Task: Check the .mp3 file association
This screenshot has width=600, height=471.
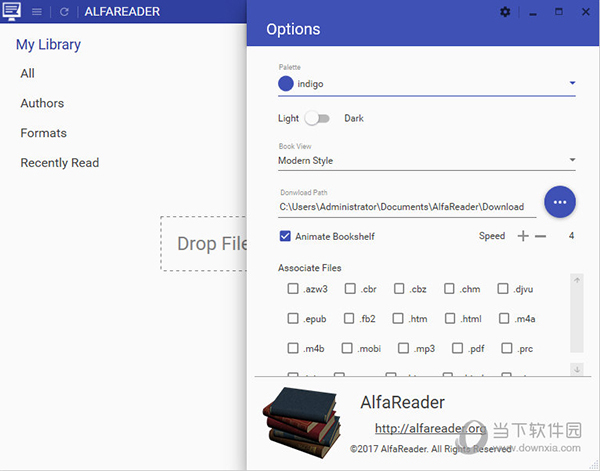Action: (403, 348)
